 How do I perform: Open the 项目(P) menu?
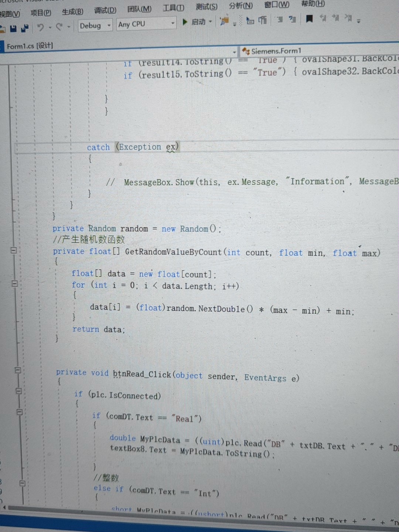41,13
